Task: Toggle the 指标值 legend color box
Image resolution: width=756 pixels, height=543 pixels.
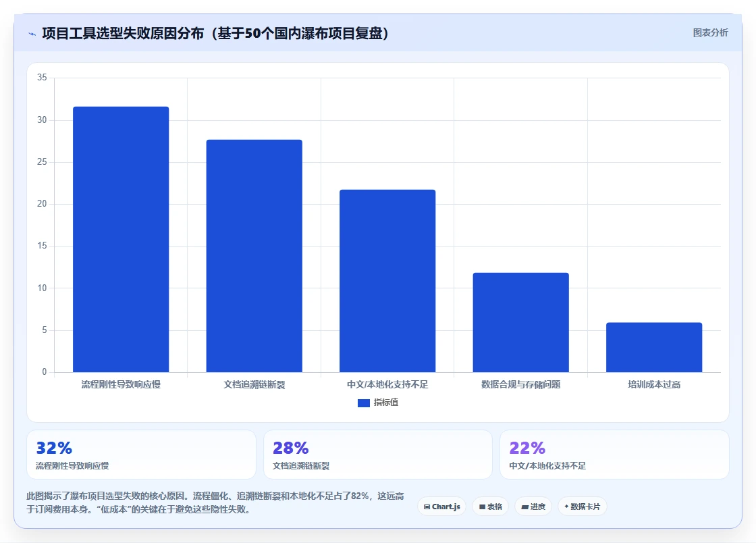Action: [364, 403]
